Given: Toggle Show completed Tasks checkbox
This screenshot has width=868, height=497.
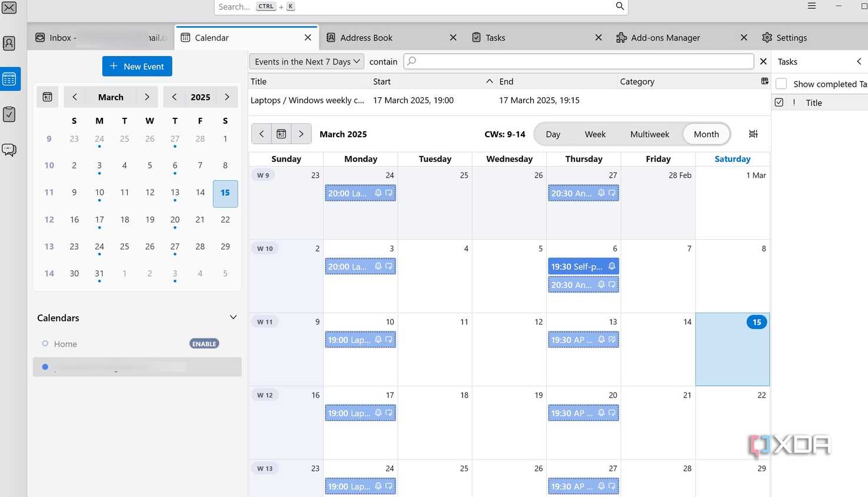Looking at the screenshot, I should [x=781, y=84].
